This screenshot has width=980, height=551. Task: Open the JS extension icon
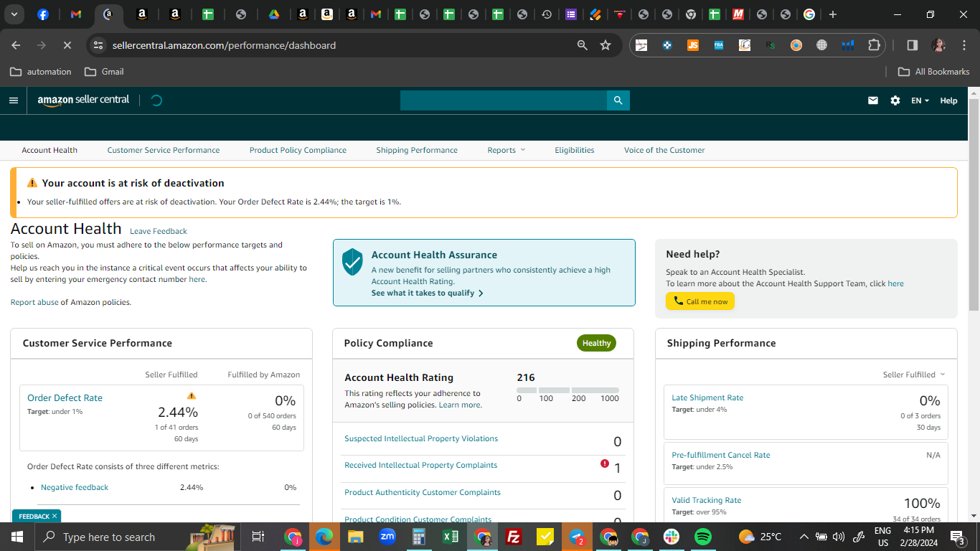pyautogui.click(x=692, y=45)
